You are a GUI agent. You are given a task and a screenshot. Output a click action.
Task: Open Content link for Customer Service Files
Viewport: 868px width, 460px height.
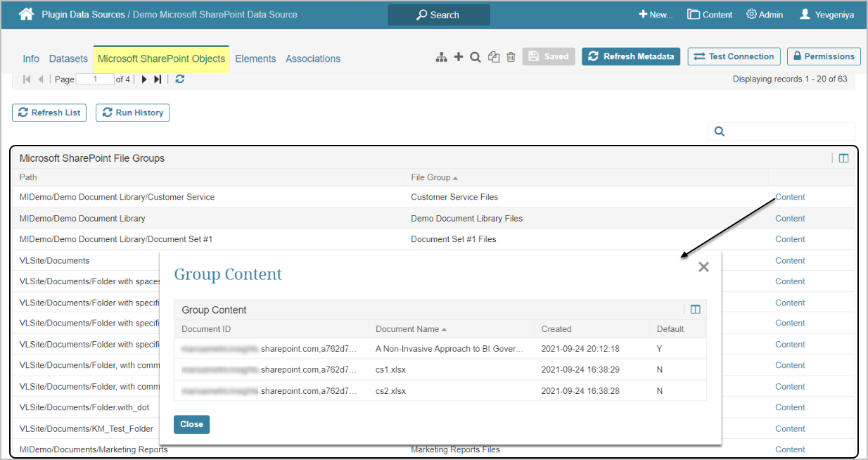pos(790,197)
